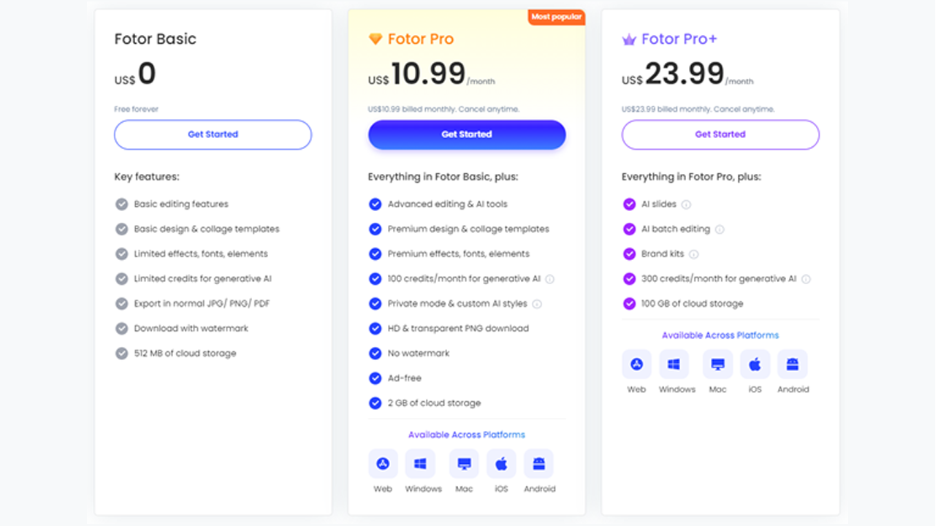Screen dimensions: 936x526
Task: Open info icon beside Private mode & custom AI styles
Action: [x=537, y=304]
